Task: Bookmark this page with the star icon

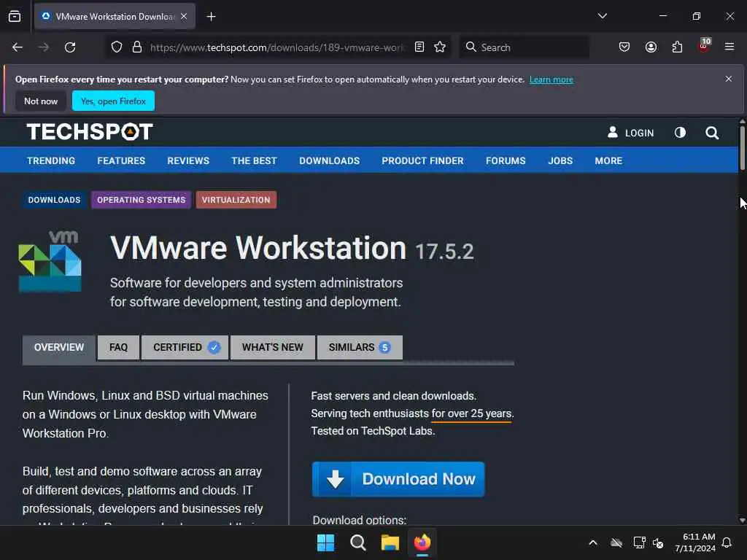Action: [x=440, y=47]
